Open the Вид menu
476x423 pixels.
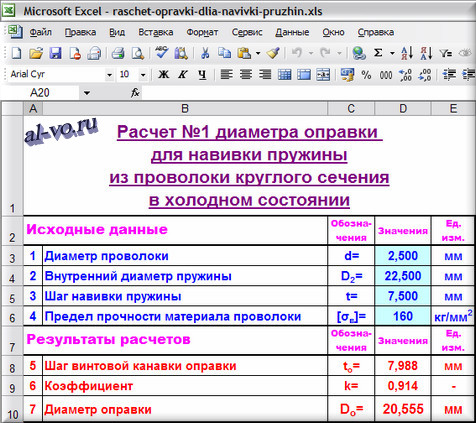click(x=117, y=32)
